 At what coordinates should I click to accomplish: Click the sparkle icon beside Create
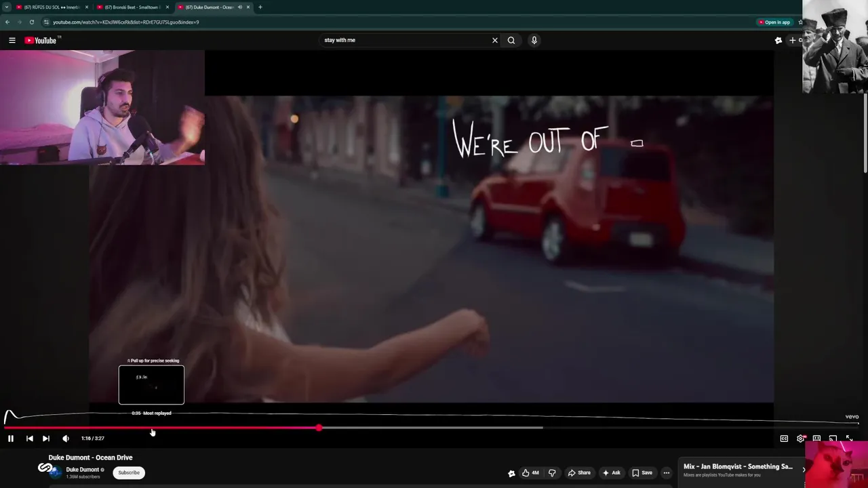point(778,41)
